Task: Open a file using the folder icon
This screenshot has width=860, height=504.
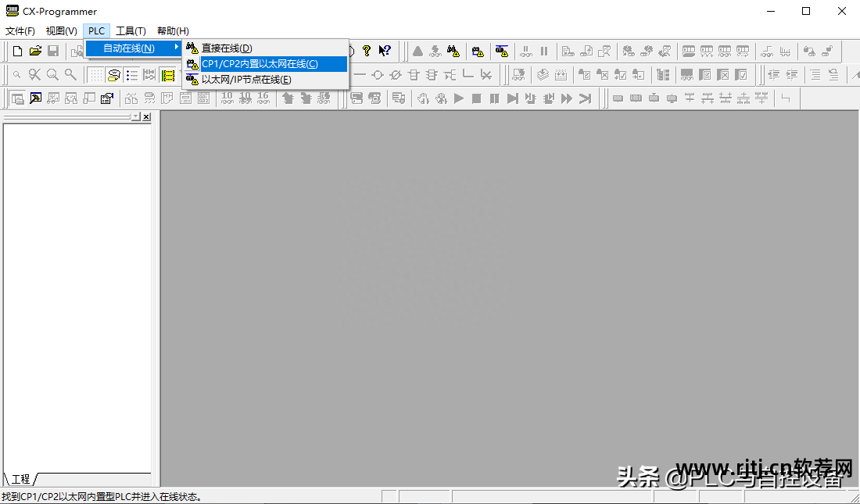Action: click(x=36, y=52)
